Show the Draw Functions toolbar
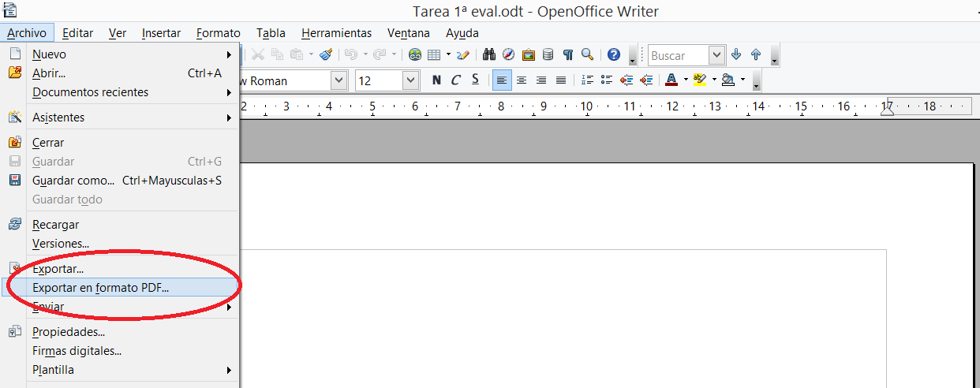This screenshot has height=388, width=980. point(463,55)
